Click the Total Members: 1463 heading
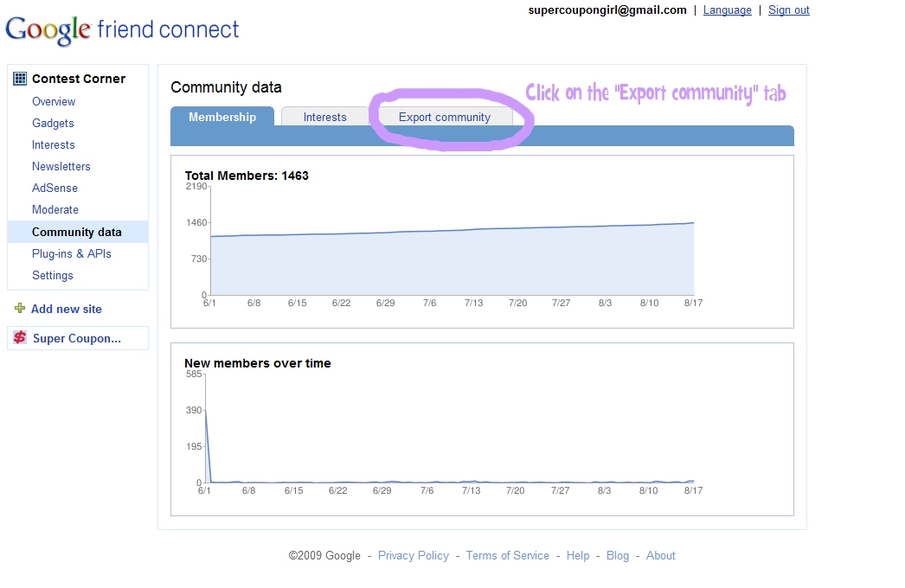The height and width of the screenshot is (588, 905). pos(247,176)
